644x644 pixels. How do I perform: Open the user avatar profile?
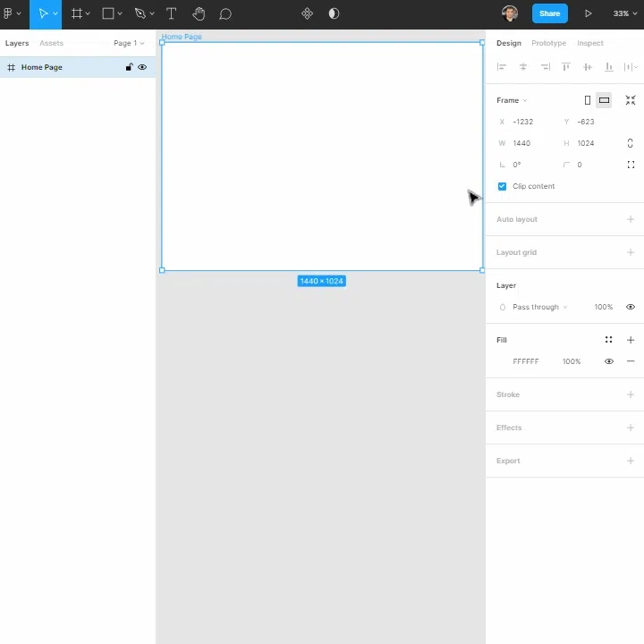509,13
